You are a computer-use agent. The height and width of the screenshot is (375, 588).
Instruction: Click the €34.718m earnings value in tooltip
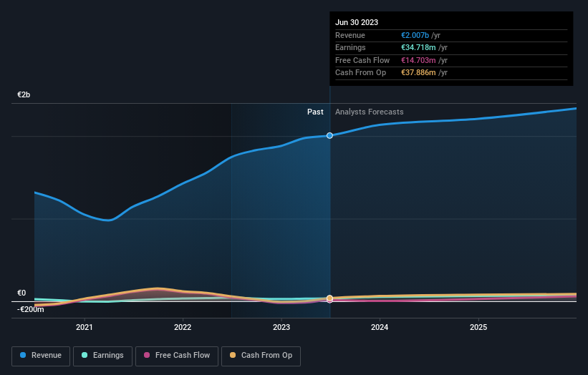click(418, 47)
